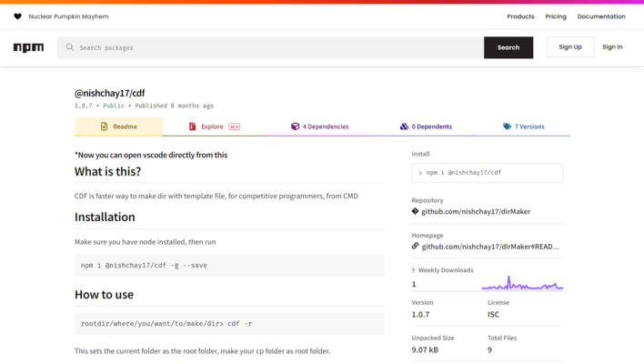Click the Published 8 months ago text
644x364 pixels.
pyautogui.click(x=174, y=106)
